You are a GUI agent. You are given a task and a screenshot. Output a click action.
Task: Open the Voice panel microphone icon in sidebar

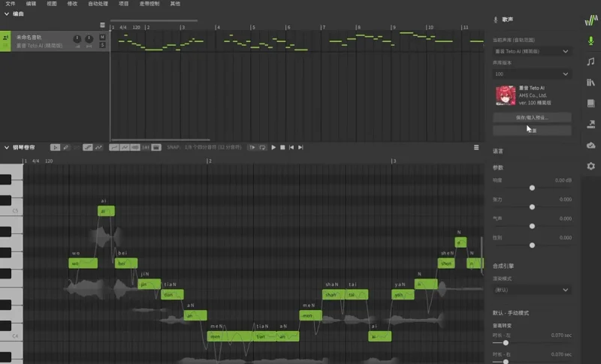coord(590,41)
